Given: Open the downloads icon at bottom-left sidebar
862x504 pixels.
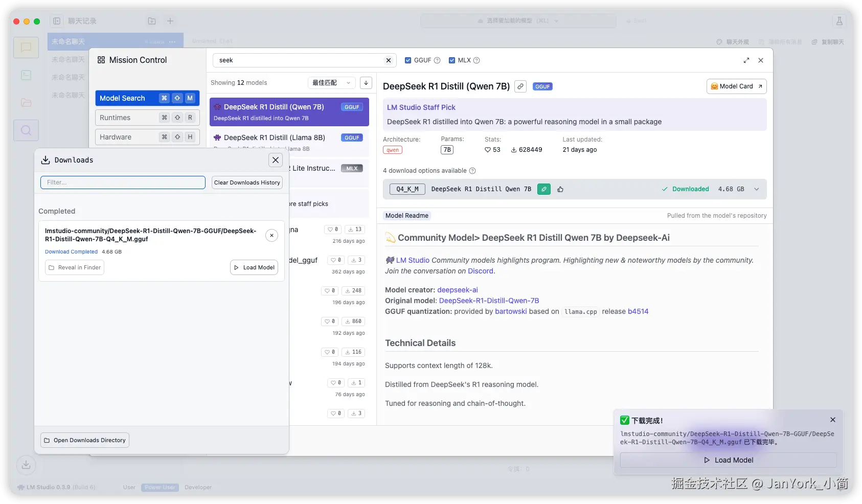Looking at the screenshot, I should coord(26,465).
